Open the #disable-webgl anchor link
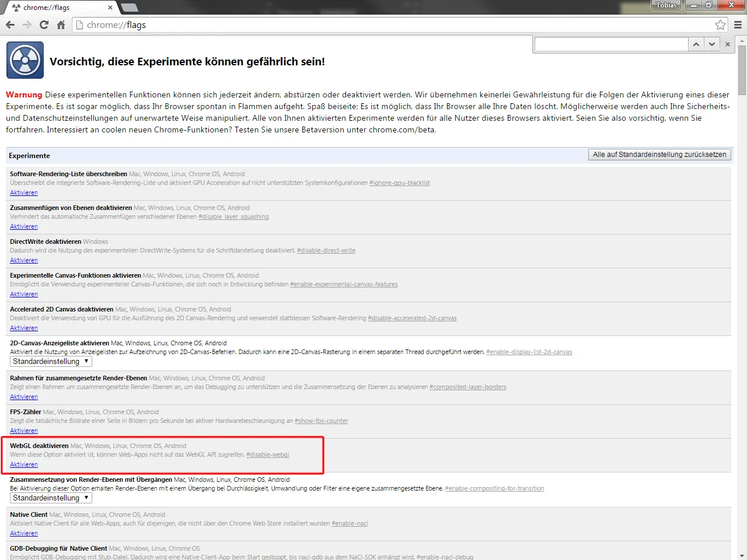The image size is (747, 560). coord(268,455)
